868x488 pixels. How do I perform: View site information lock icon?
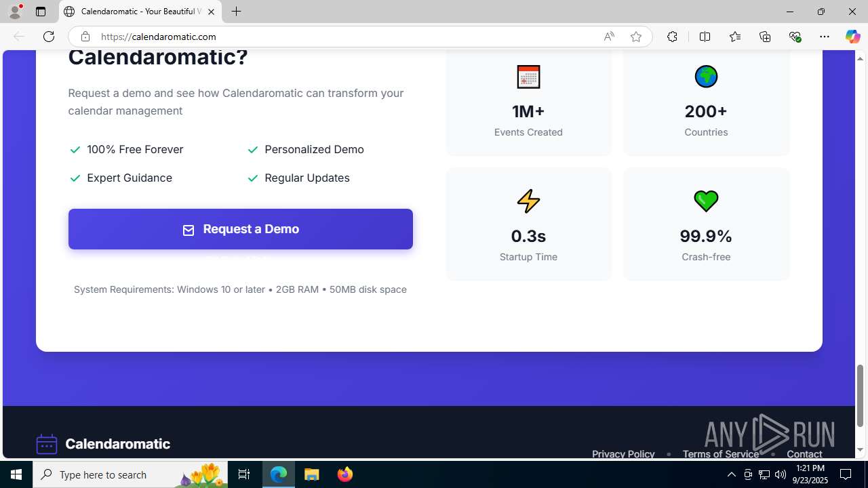[x=85, y=37]
